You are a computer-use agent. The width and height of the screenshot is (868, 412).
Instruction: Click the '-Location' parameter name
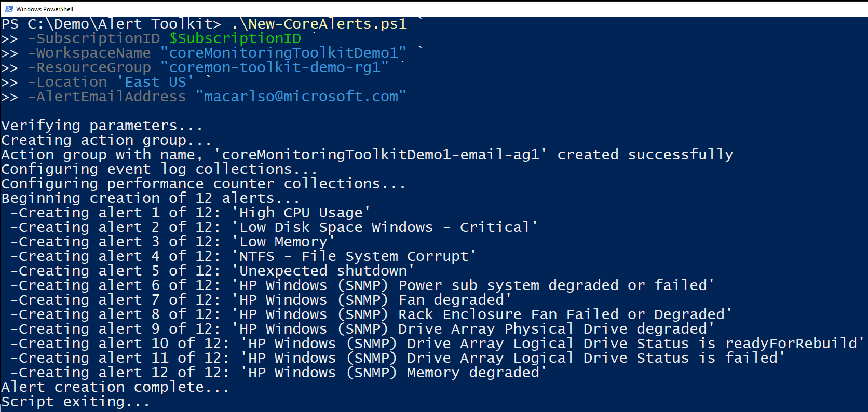tap(67, 82)
